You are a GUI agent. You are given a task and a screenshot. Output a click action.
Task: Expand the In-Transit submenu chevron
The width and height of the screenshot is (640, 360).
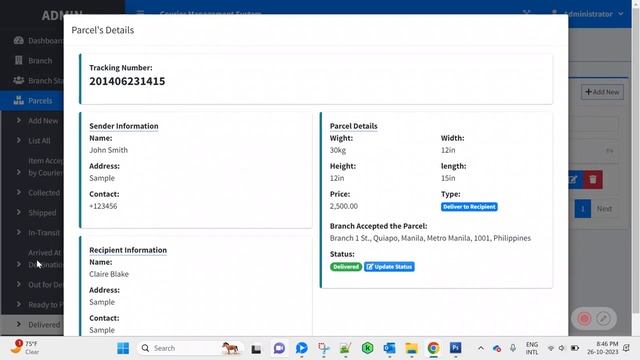point(19,232)
